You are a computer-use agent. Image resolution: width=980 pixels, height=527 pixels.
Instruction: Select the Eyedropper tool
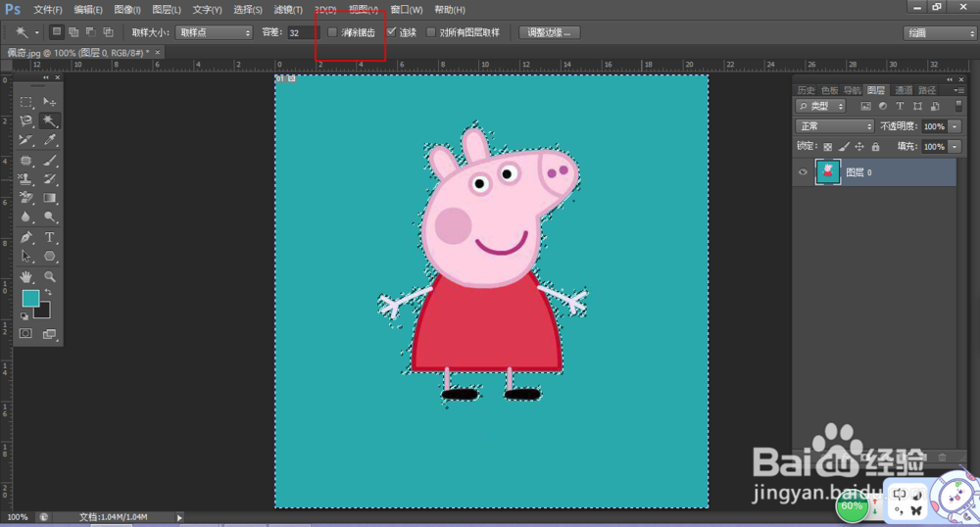point(49,140)
